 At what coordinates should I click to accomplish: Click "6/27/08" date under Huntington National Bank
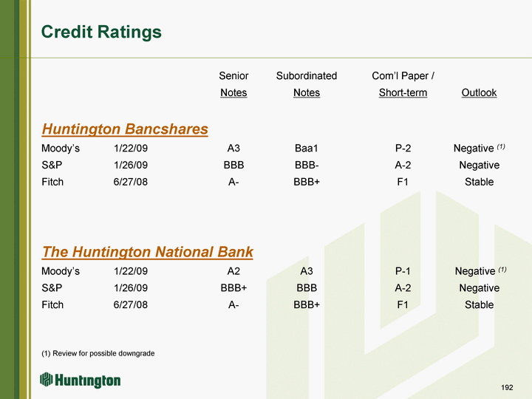pyautogui.click(x=131, y=304)
